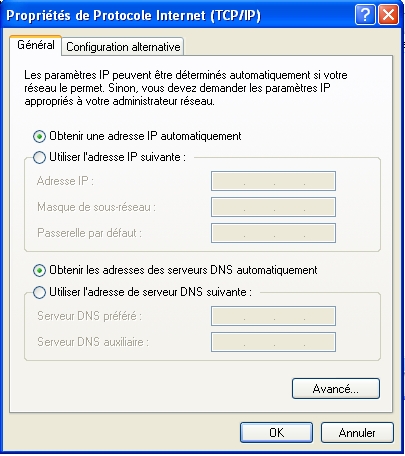405x456 pixels.
Task: Cancel changes with the Annuler button
Action: point(357,433)
